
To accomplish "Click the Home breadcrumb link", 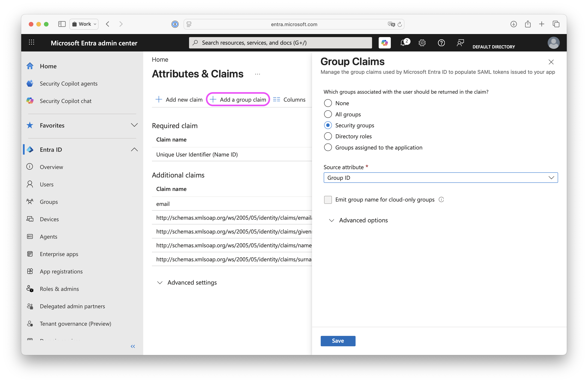I will click(x=160, y=59).
